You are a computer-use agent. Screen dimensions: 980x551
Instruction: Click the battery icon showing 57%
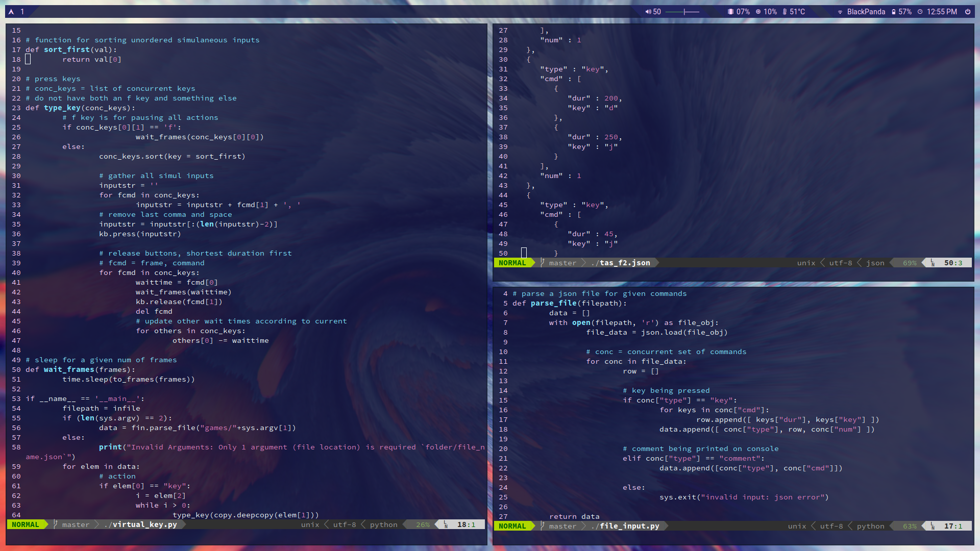point(894,12)
